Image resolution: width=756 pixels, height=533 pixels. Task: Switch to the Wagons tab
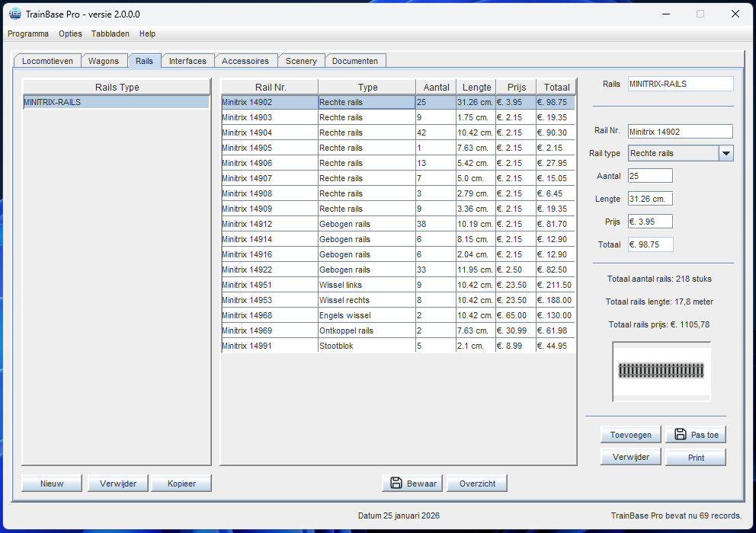(x=104, y=61)
